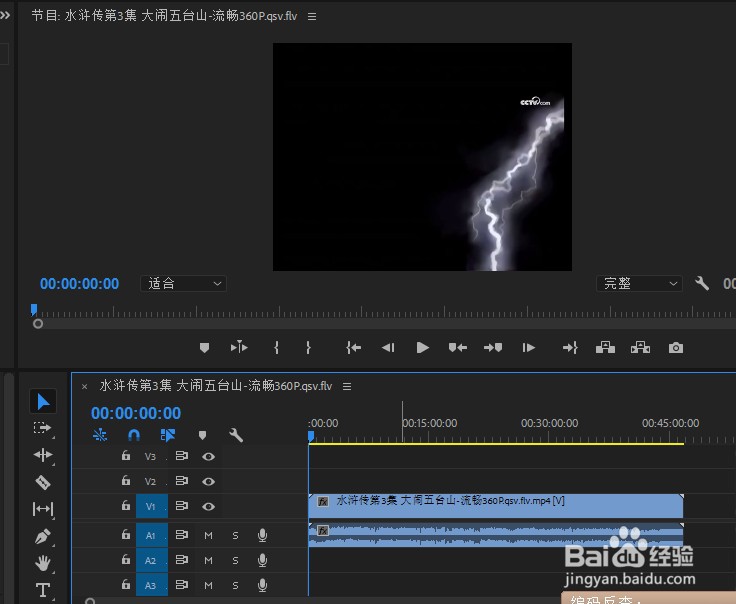Toggle linked selection in timeline
736x604 pixels.
pos(168,436)
